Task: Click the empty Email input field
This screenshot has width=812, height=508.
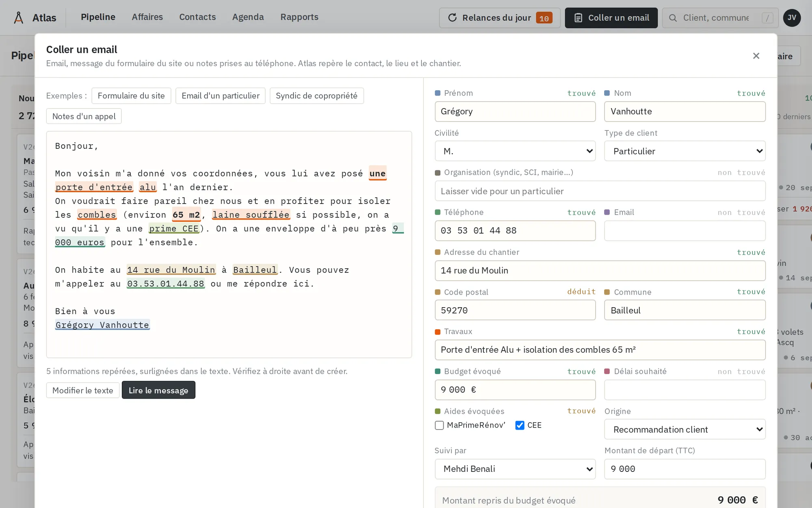Action: click(685, 230)
